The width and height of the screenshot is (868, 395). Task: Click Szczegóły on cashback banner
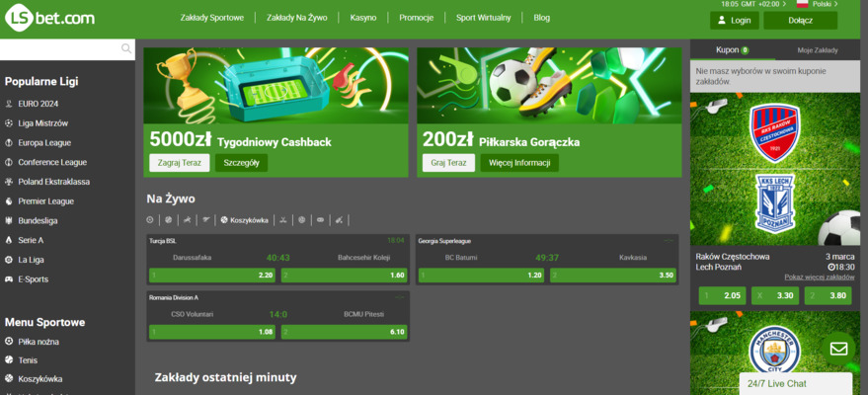pyautogui.click(x=241, y=163)
